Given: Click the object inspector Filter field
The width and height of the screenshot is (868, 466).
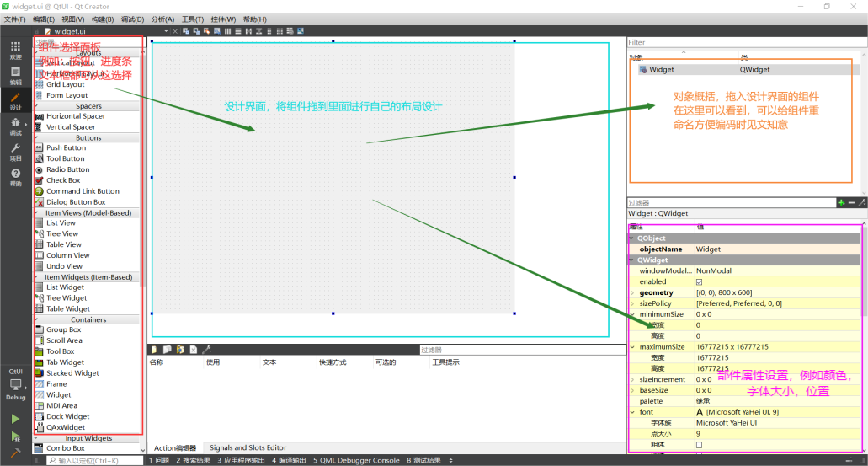Looking at the screenshot, I should click(x=746, y=42).
